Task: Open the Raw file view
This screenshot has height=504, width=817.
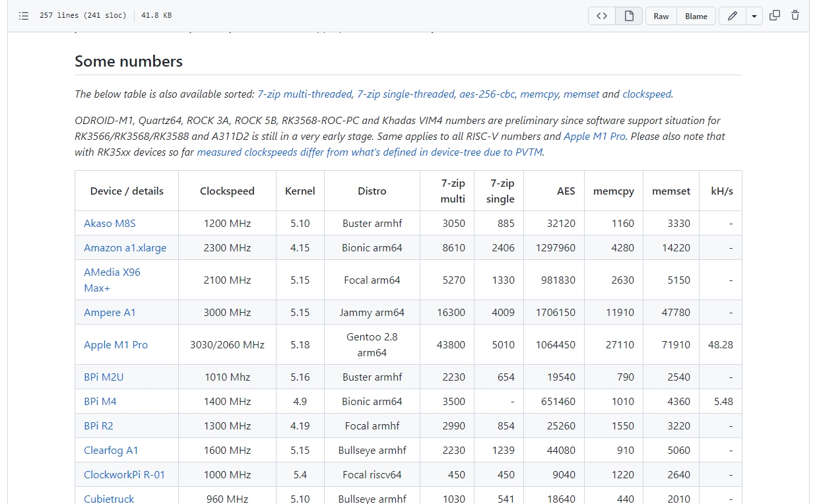Action: (661, 16)
